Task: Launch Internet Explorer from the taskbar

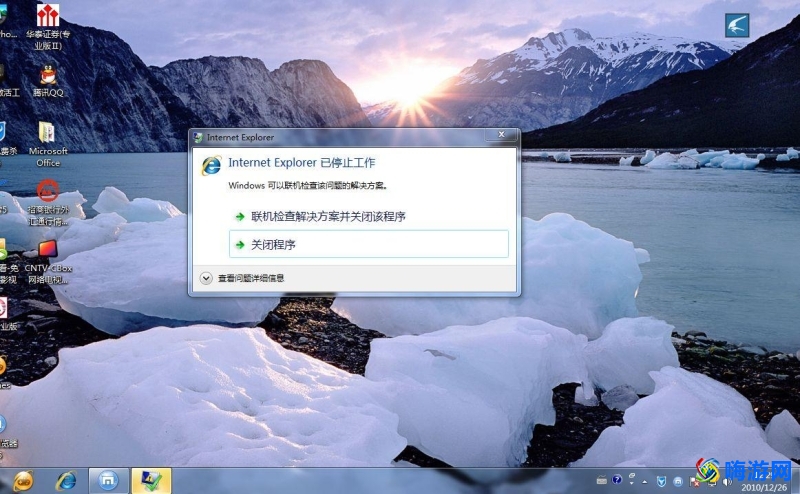Action: point(66,480)
